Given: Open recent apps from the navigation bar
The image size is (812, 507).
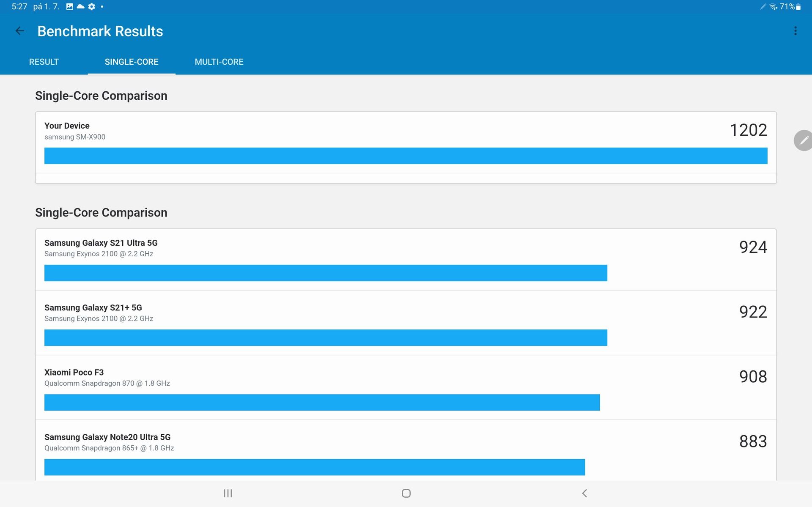Looking at the screenshot, I should (x=228, y=493).
